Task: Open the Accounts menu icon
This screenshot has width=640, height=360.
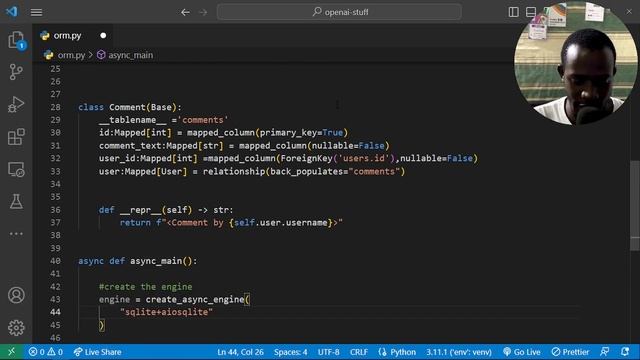Action: click(x=16, y=295)
